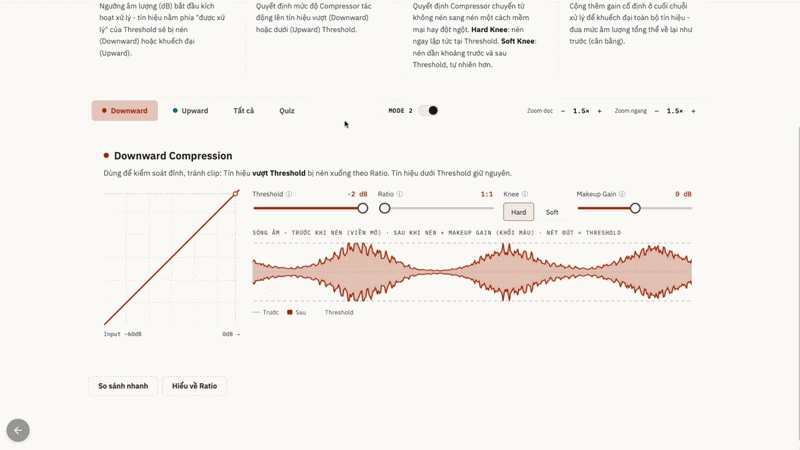
Task: Decrease Zoom ngang with minus icon
Action: 657,111
